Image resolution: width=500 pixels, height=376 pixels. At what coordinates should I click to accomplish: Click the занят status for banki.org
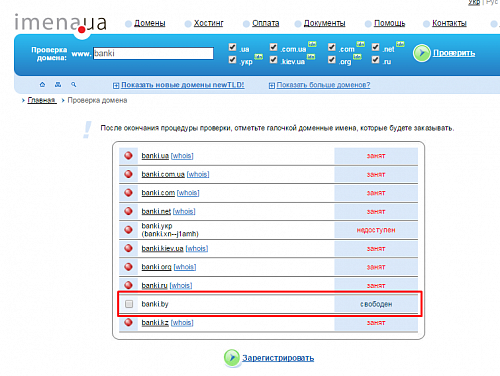pos(376,267)
